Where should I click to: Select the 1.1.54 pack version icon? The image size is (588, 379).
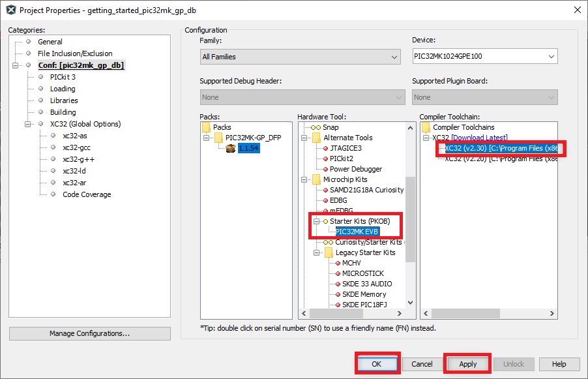[229, 148]
